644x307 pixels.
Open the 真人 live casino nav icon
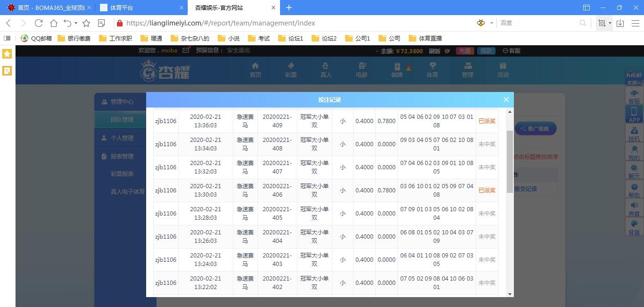(x=326, y=70)
